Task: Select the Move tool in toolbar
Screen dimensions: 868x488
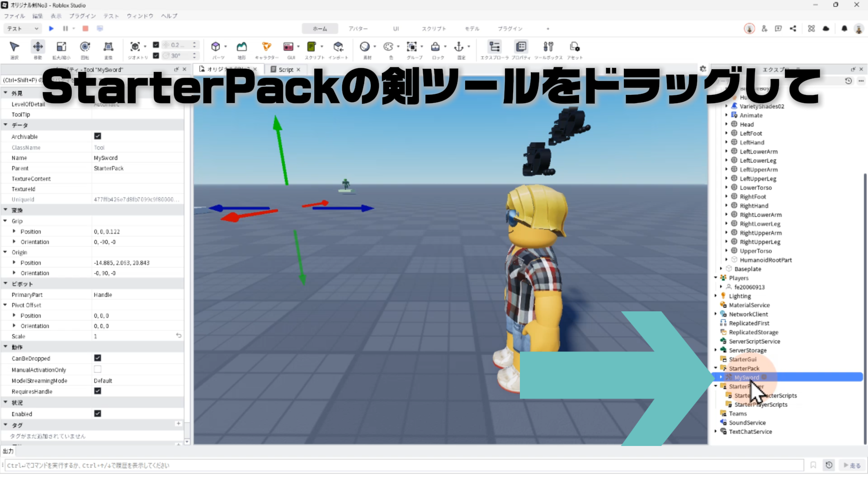Action: (x=38, y=47)
